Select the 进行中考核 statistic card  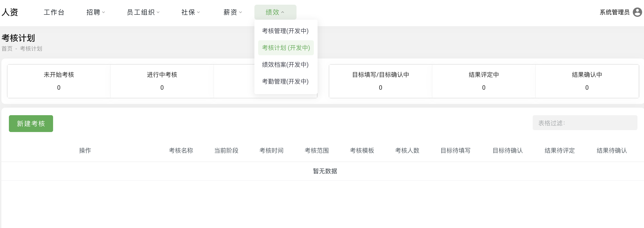point(162,81)
